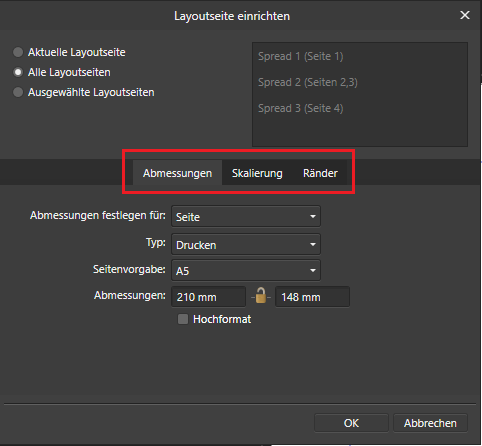Click the width field showing 210 mm
Viewport: 482px width, 446px height.
(208, 297)
